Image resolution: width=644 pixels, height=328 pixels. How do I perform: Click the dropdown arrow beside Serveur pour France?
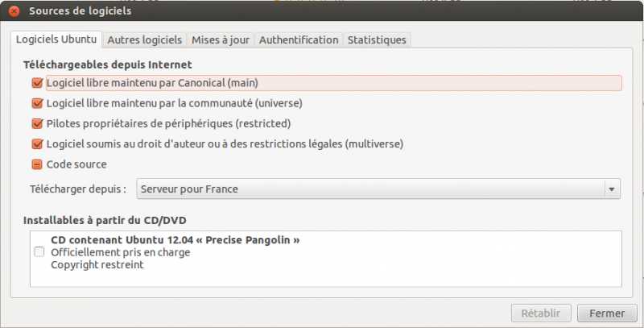[x=612, y=189]
